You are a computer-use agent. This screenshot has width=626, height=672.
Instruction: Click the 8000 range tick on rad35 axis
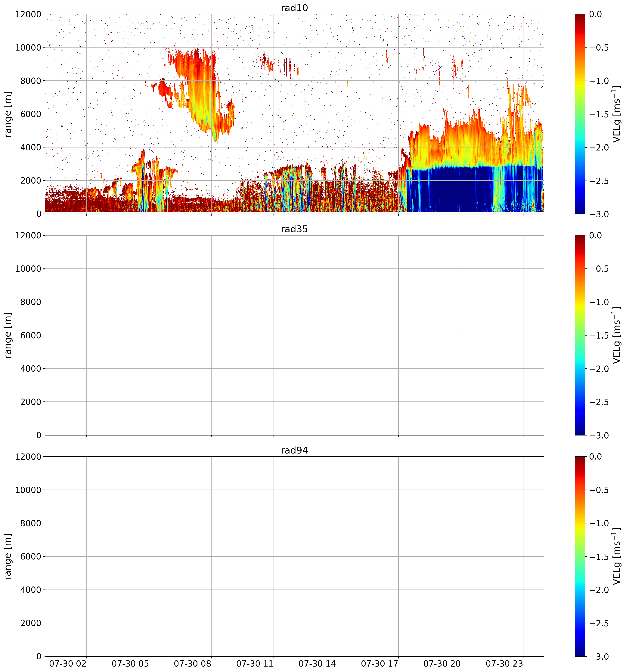point(30,302)
